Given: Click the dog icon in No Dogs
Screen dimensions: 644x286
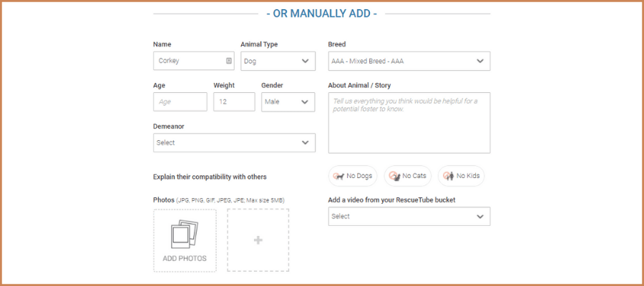Looking at the screenshot, I should coord(338,176).
